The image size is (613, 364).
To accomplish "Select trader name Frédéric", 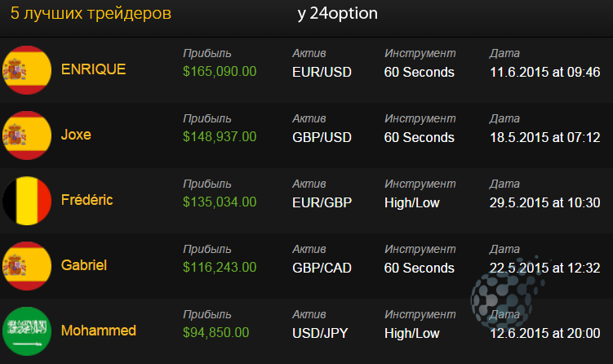I will [87, 200].
